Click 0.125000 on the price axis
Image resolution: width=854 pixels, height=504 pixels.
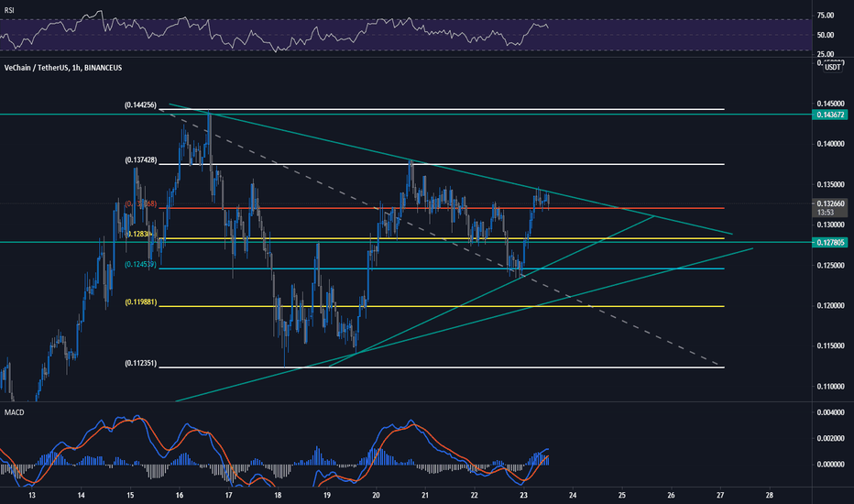[x=830, y=266]
